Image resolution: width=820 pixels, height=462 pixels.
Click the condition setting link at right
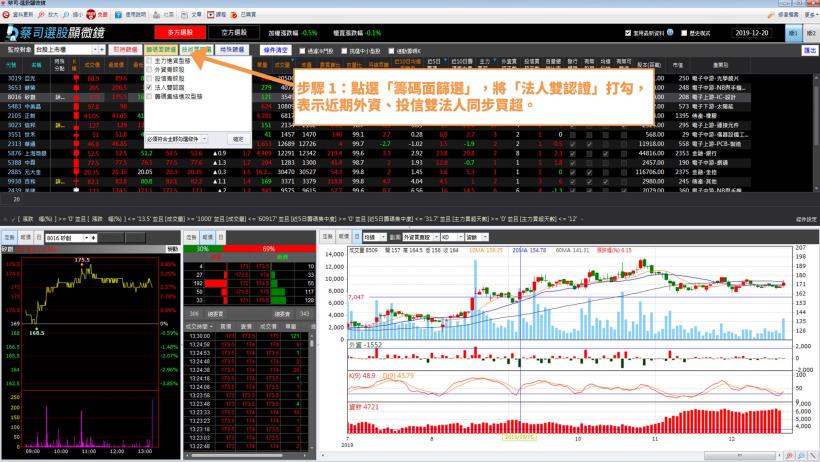tap(806, 219)
